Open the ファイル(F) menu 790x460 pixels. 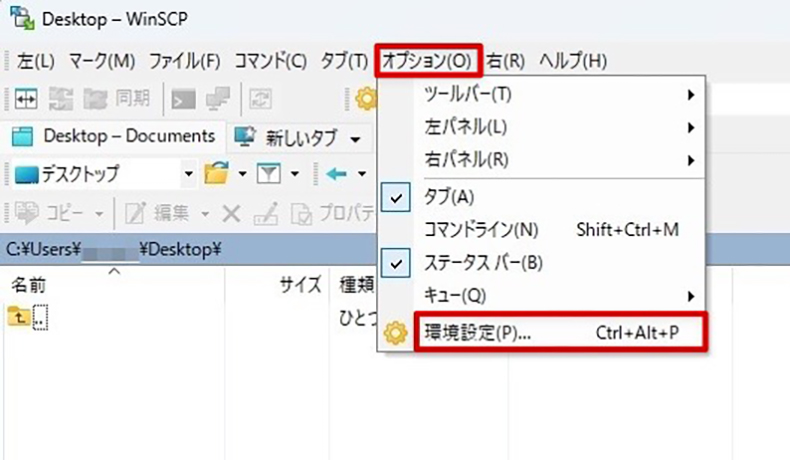(184, 61)
